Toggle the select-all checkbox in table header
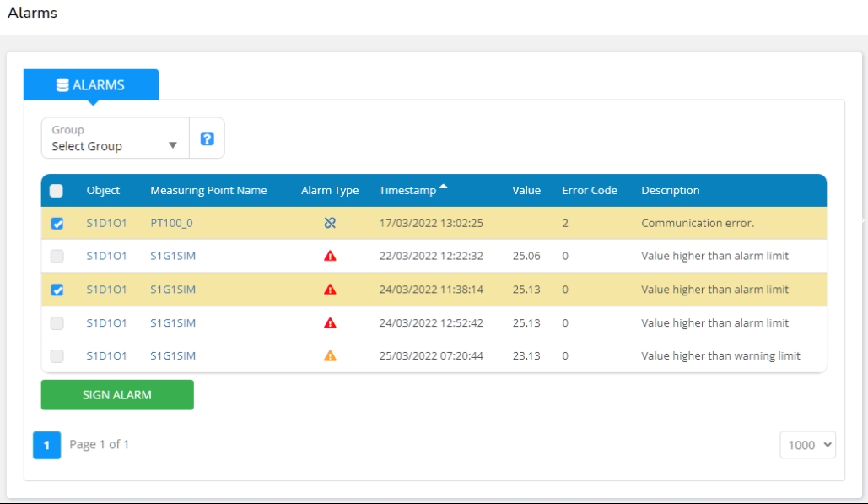Image resolution: width=868 pixels, height=504 pixels. pyautogui.click(x=57, y=191)
